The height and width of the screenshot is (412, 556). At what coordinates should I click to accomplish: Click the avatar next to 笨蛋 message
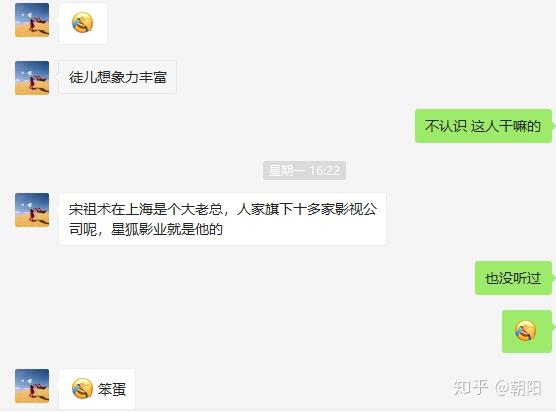click(x=32, y=386)
